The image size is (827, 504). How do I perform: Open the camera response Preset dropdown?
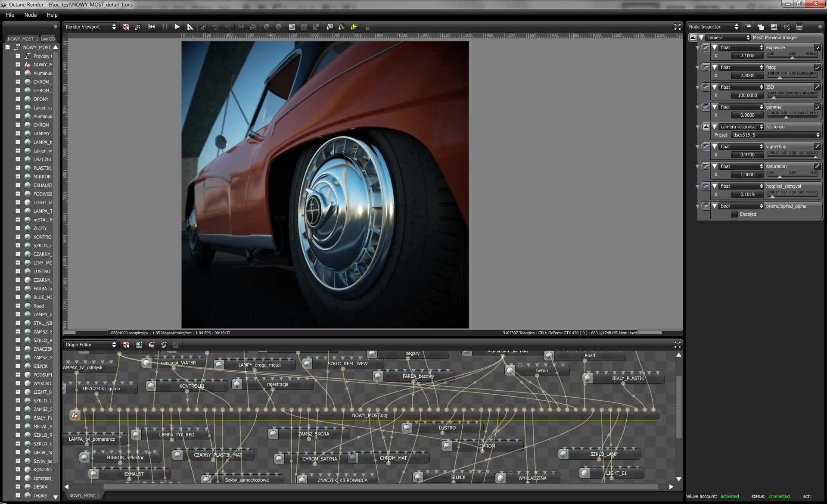[x=776, y=135]
